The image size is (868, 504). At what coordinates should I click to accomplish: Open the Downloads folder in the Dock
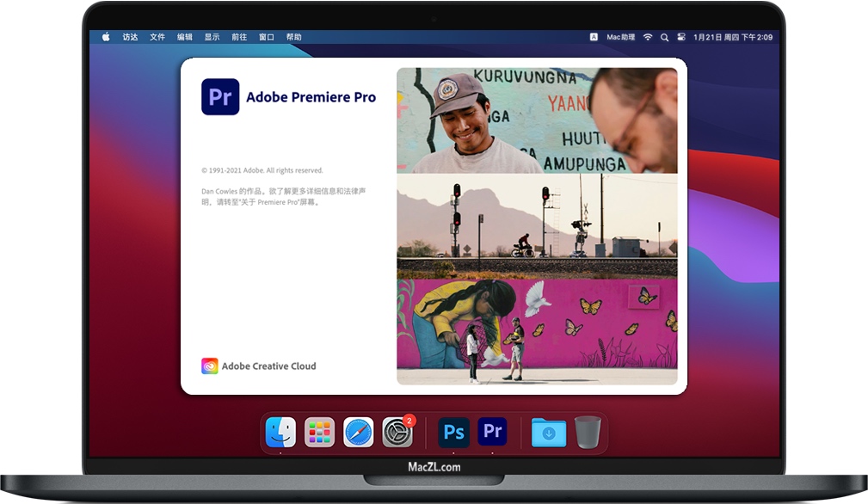(x=549, y=433)
